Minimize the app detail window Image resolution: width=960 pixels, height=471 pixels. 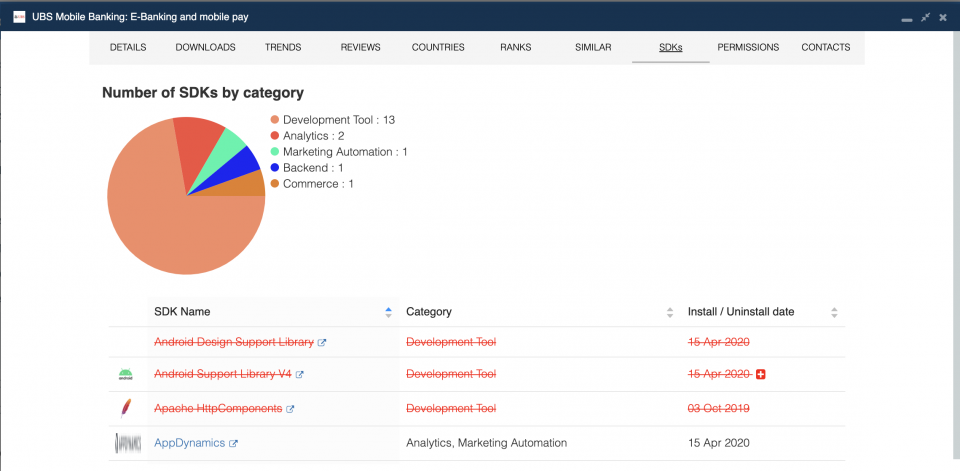point(907,20)
